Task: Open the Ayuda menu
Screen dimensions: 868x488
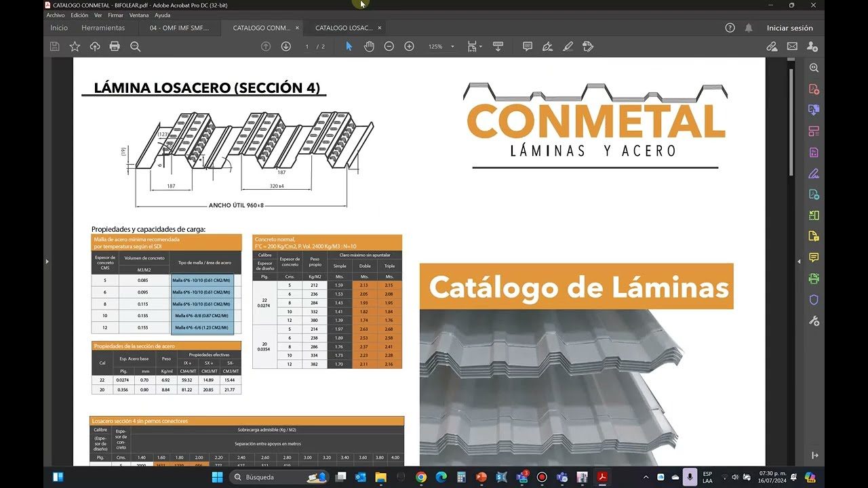Action: point(163,15)
